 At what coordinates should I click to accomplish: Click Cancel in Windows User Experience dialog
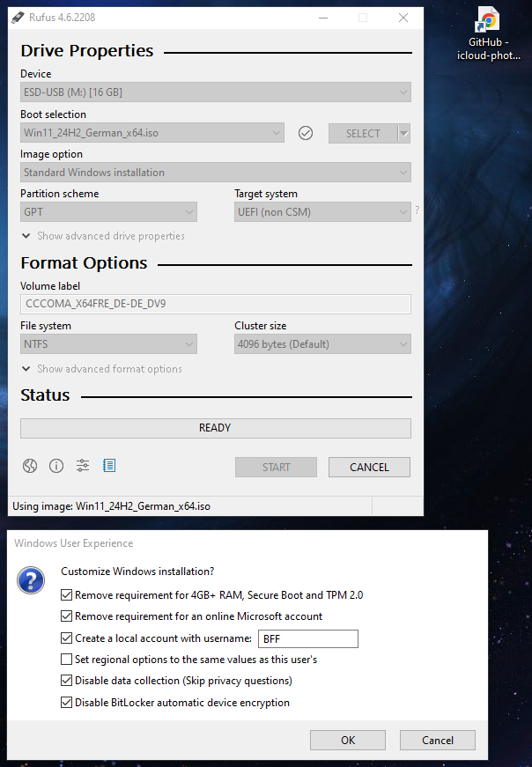tap(438, 740)
